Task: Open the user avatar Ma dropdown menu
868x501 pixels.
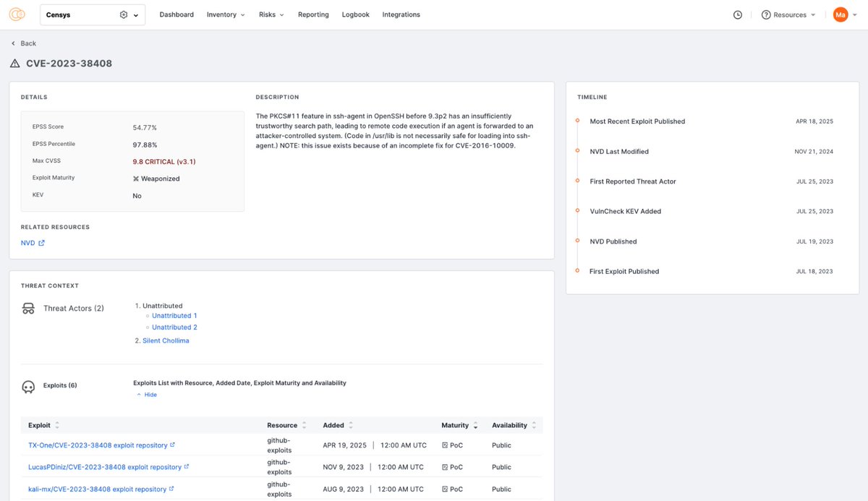Action: (x=841, y=14)
